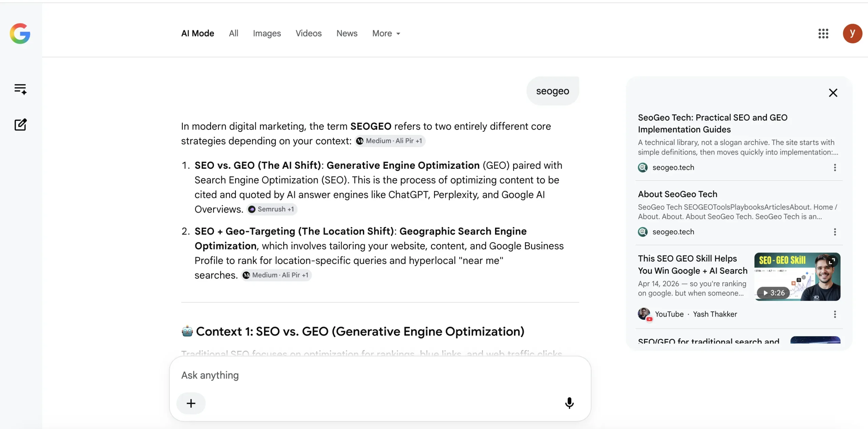The width and height of the screenshot is (868, 429).
Task: Switch to the Videos tab
Action: pyautogui.click(x=309, y=33)
